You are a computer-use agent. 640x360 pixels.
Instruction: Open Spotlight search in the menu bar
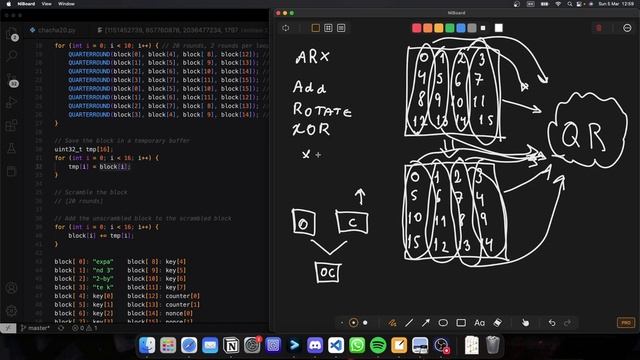569,4
